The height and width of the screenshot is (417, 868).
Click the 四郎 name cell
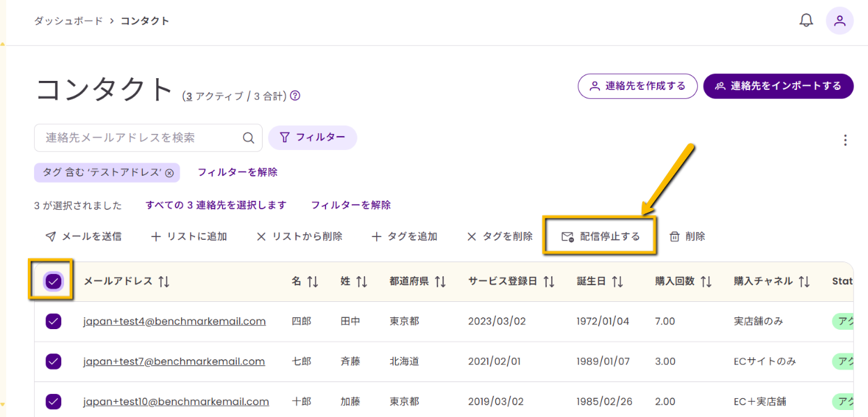[x=302, y=321]
